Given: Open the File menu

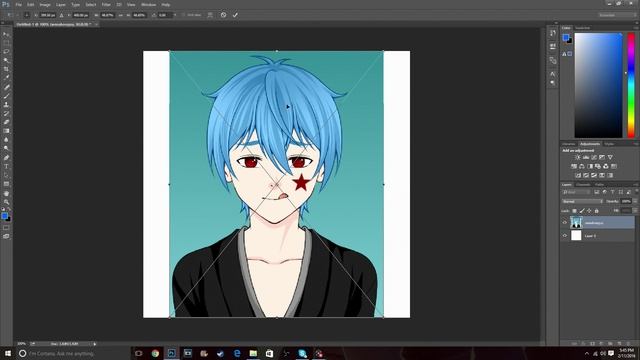Looking at the screenshot, I should pos(19,4).
